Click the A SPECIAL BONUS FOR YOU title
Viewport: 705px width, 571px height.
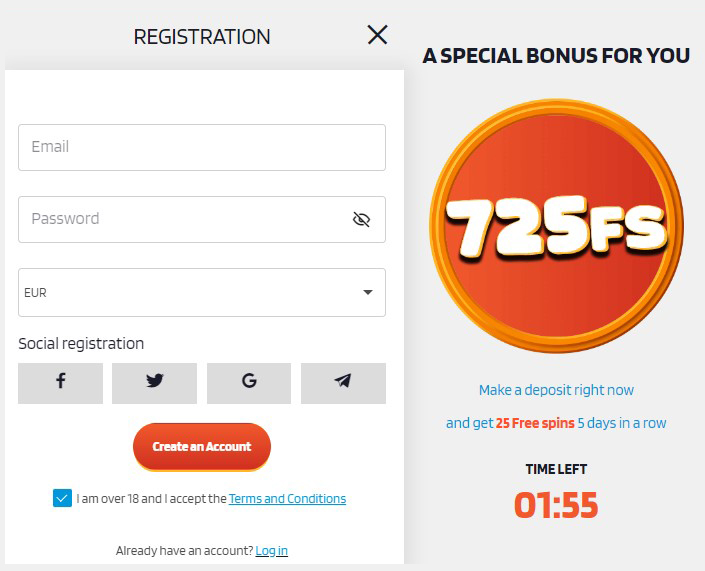[556, 56]
